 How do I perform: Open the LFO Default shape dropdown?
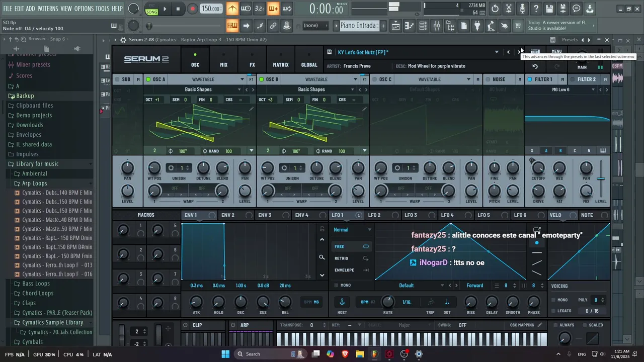(410, 286)
